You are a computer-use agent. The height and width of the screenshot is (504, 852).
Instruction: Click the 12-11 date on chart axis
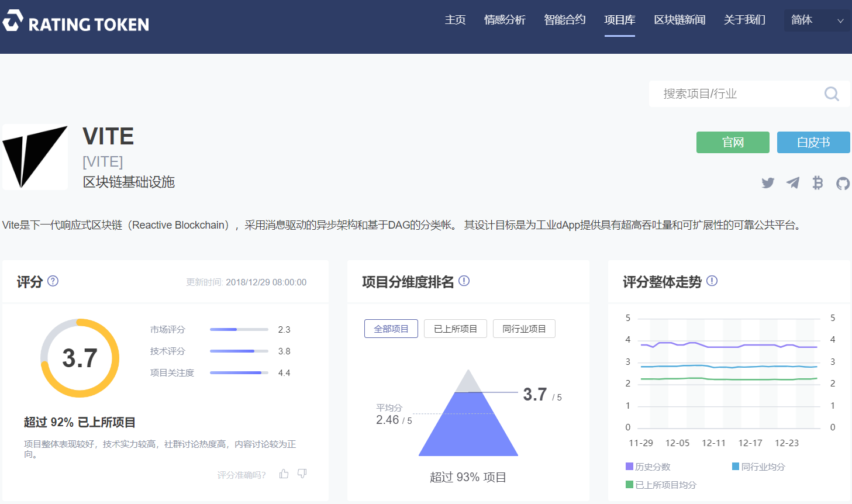tap(713, 443)
